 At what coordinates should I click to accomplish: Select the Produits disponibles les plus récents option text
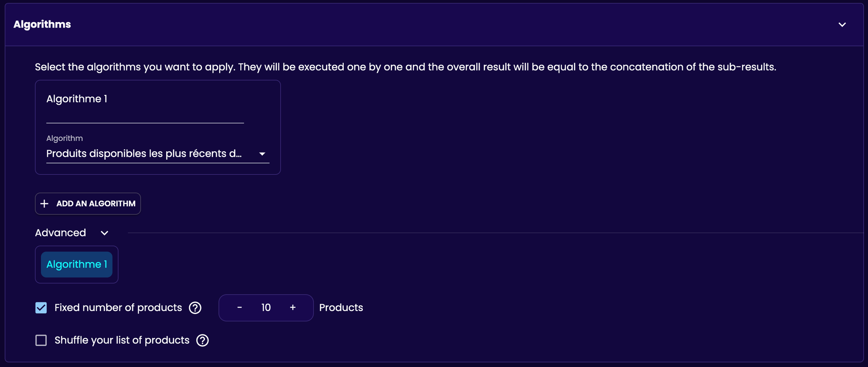[x=144, y=154]
